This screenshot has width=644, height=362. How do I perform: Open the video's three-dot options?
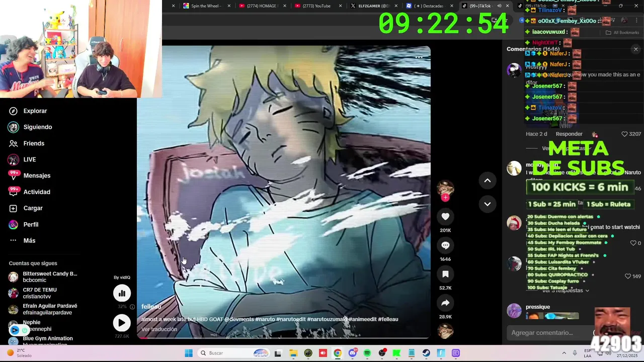[419, 57]
